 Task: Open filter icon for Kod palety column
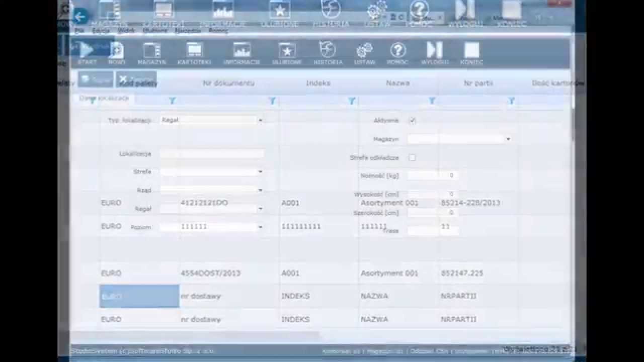[172, 101]
